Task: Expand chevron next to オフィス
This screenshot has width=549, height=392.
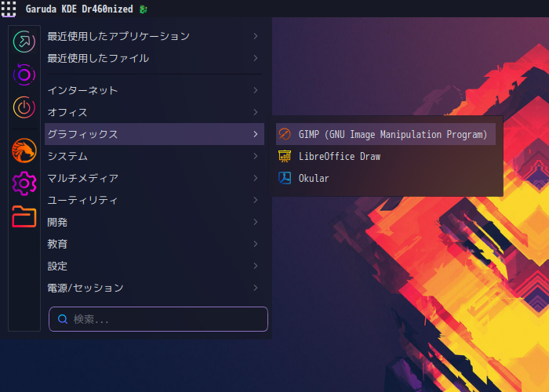Action: tap(256, 112)
